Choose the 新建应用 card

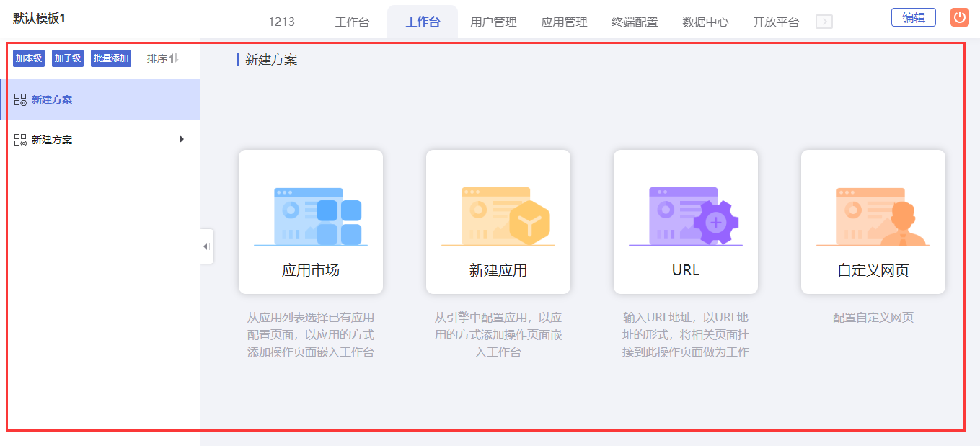click(498, 222)
